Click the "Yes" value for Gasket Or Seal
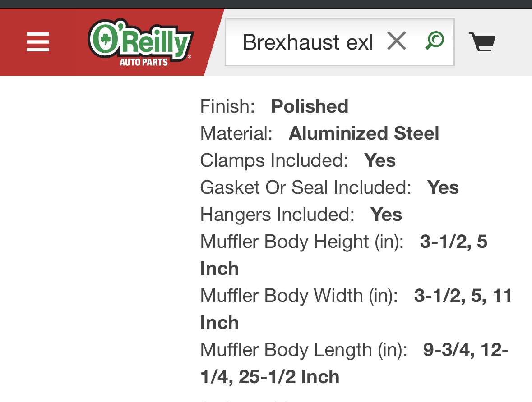 443,188
